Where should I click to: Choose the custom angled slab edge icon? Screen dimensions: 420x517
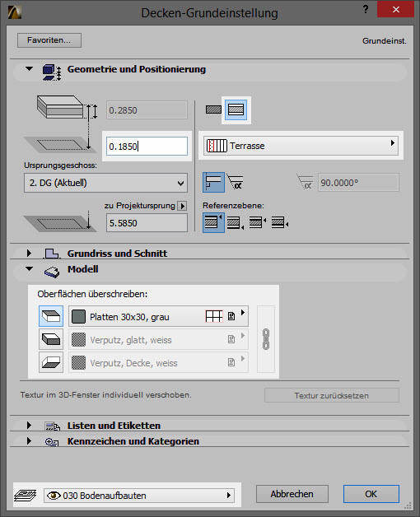coord(236,182)
